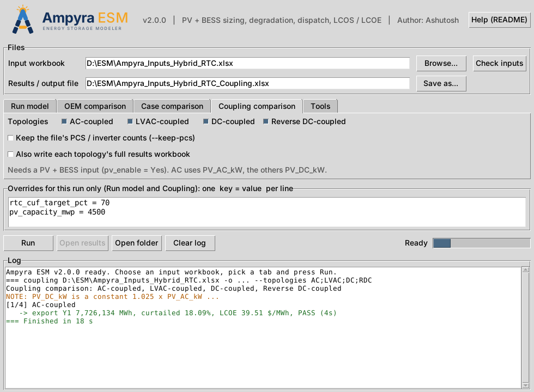
Task: Switch to the Tools tab
Action: pyautogui.click(x=320, y=106)
